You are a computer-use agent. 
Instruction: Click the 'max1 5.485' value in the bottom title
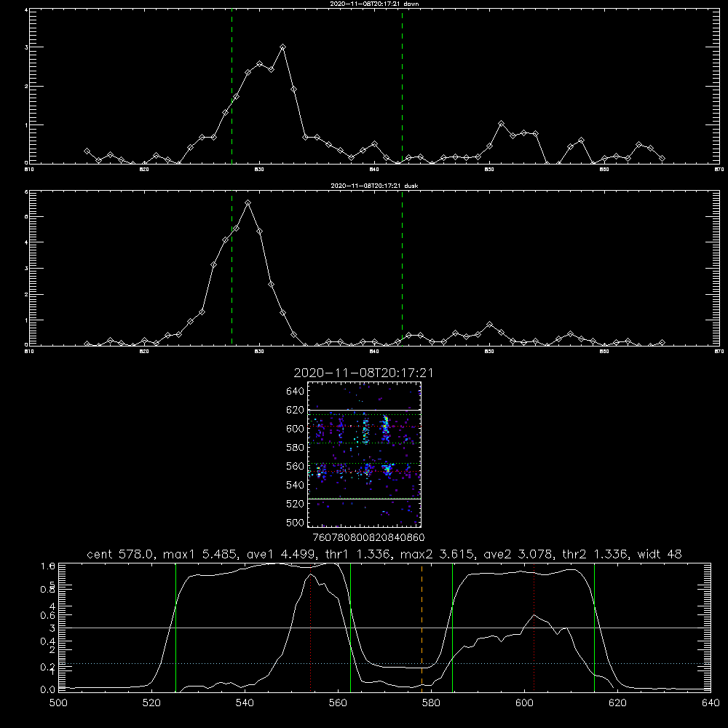(201, 554)
